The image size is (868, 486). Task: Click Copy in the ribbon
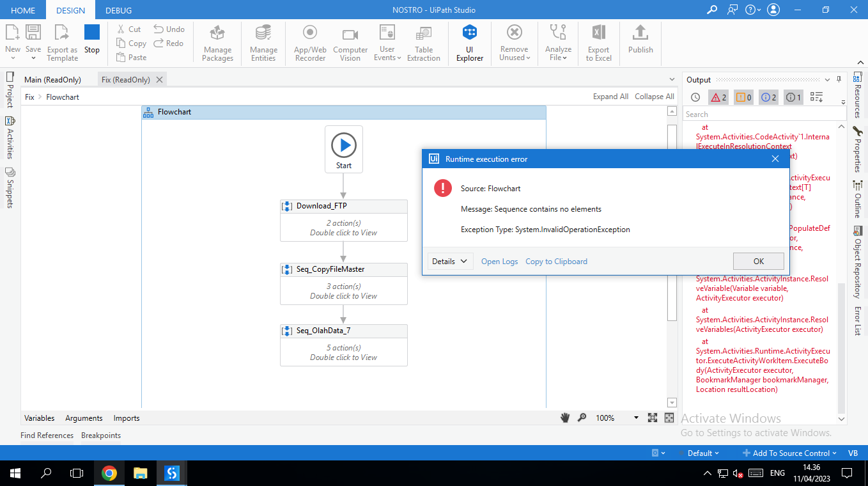point(131,43)
